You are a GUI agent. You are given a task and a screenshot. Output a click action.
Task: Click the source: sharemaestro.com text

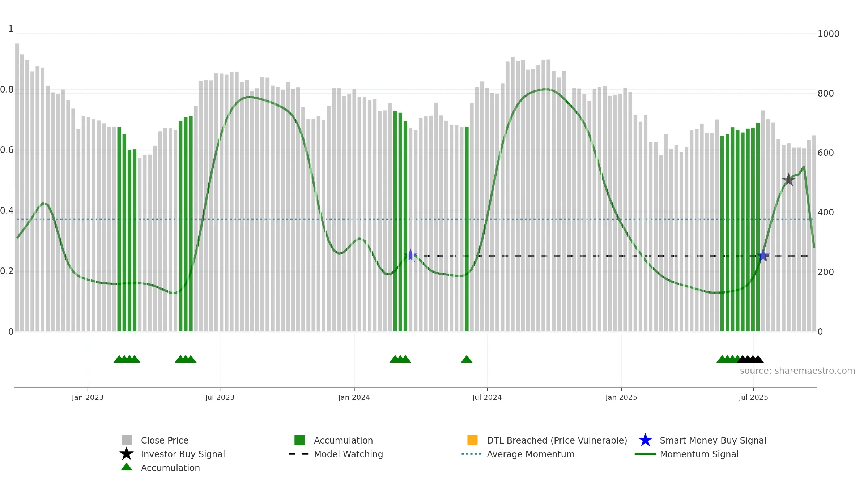point(797,371)
